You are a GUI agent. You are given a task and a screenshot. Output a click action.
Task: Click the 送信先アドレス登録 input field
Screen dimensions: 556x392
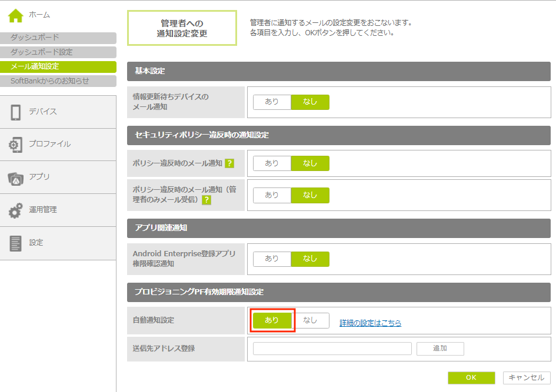(332, 349)
